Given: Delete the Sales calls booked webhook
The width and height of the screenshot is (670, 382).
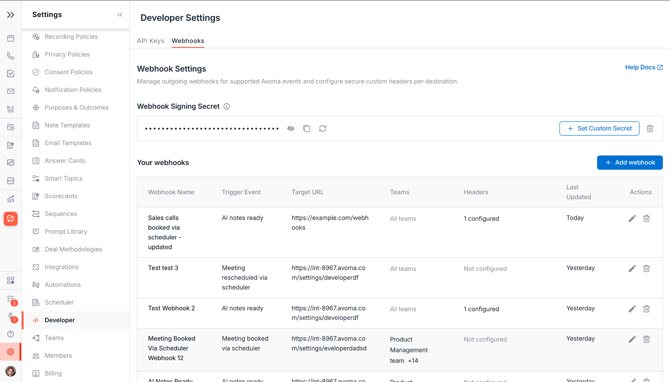Looking at the screenshot, I should pos(646,218).
